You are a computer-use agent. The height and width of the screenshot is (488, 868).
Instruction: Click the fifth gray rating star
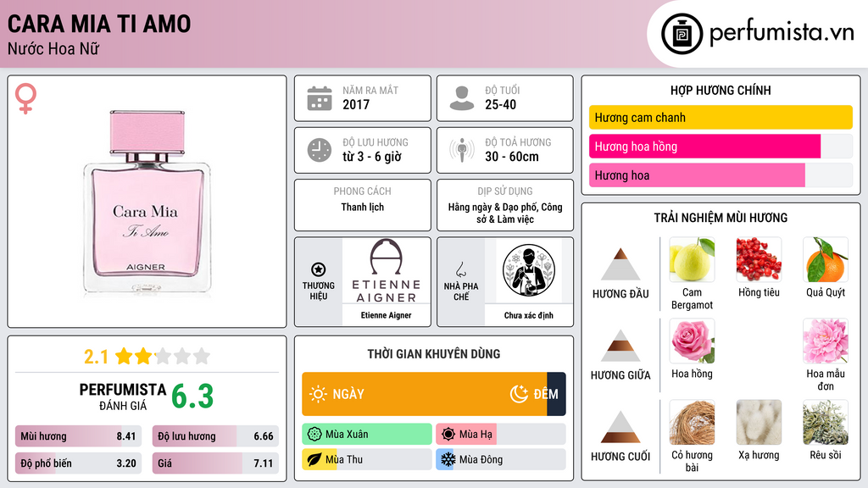click(x=202, y=356)
